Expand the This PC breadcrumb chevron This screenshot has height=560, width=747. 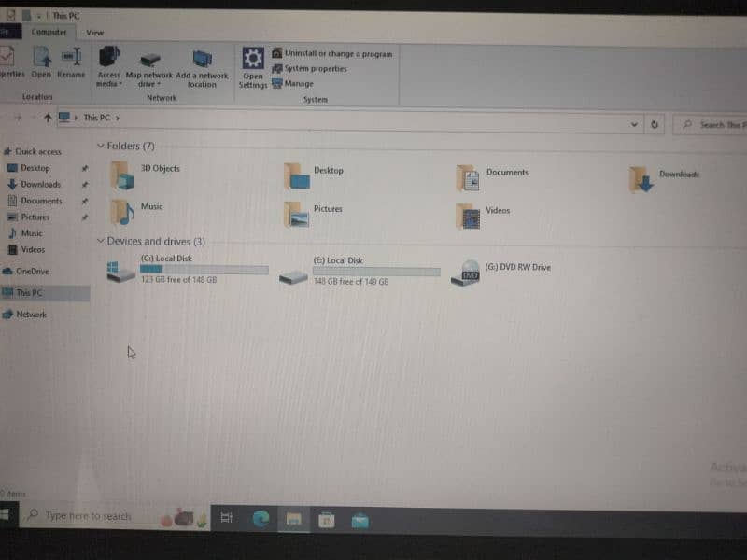click(118, 118)
